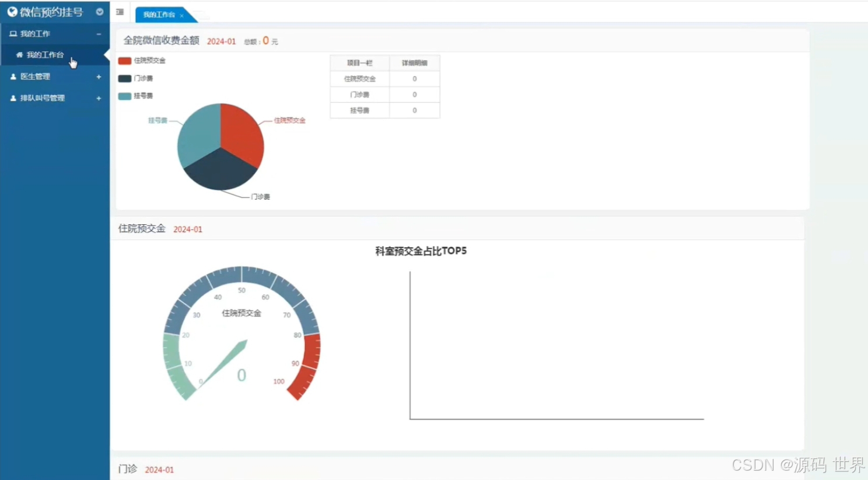Click the 全院微信收费金额 panel title
The height and width of the screenshot is (480, 868).
tap(161, 40)
